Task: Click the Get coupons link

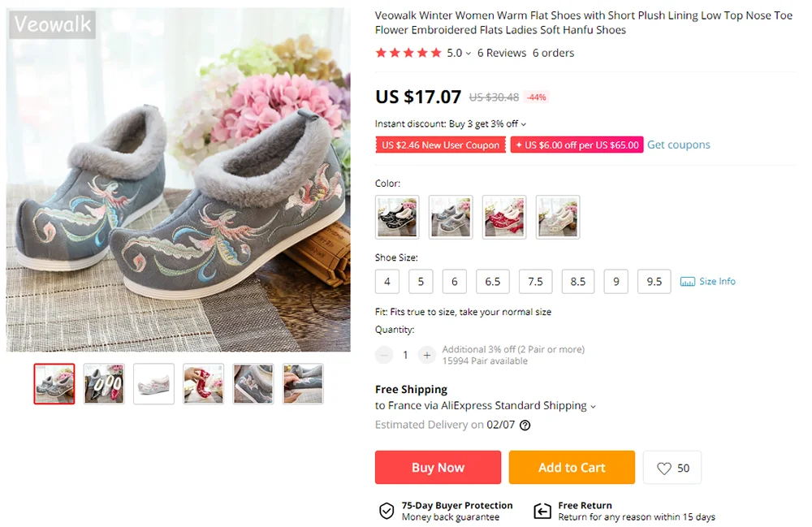Action: point(678,145)
